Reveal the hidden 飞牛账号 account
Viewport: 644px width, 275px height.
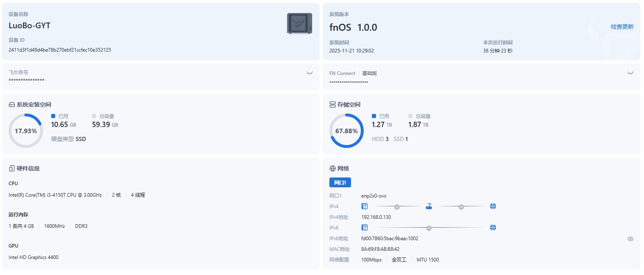pos(310,73)
